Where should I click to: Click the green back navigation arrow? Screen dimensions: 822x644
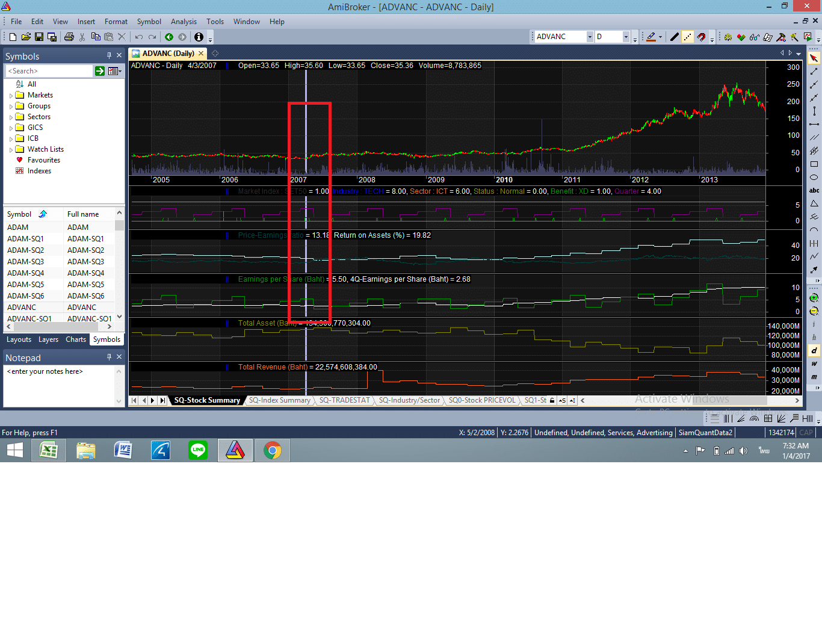pos(169,37)
